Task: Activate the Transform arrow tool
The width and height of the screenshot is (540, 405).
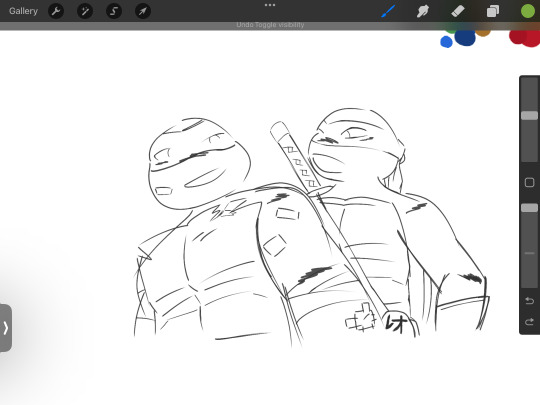Action: pyautogui.click(x=143, y=11)
